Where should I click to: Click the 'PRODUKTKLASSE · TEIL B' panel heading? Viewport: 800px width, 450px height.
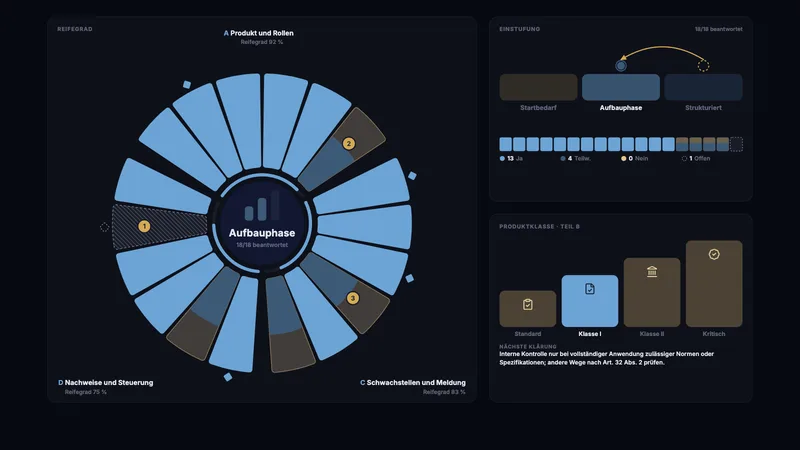tap(539, 227)
